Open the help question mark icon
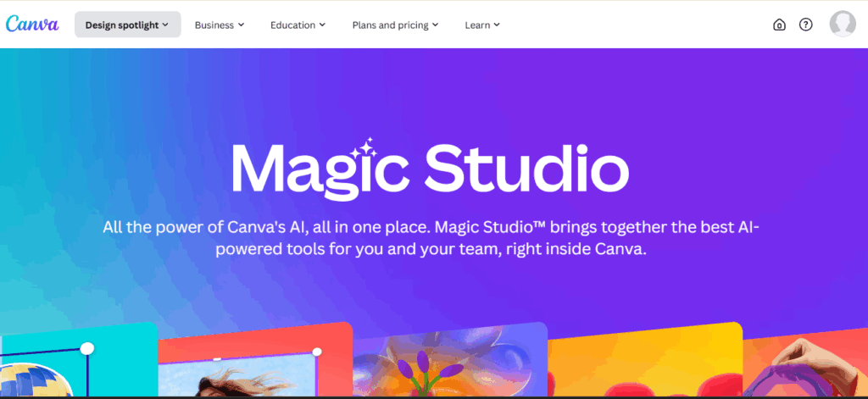868x399 pixels. 806,25
